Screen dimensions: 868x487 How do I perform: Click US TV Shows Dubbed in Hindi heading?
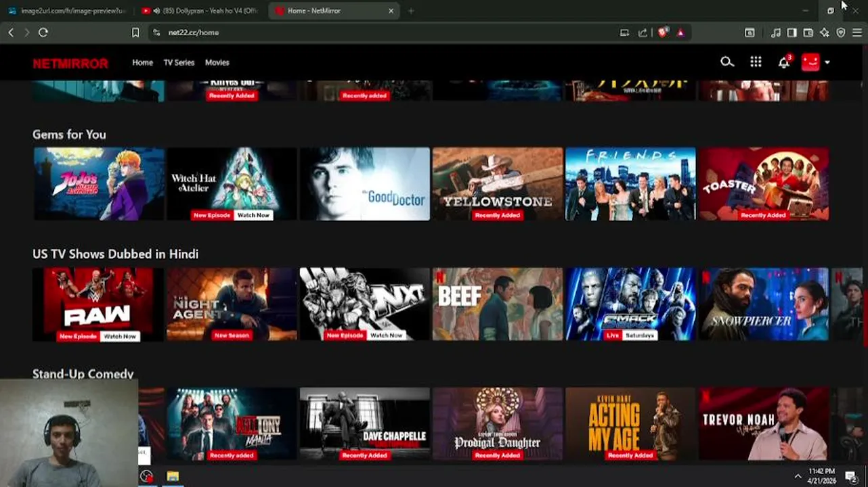pyautogui.click(x=115, y=254)
